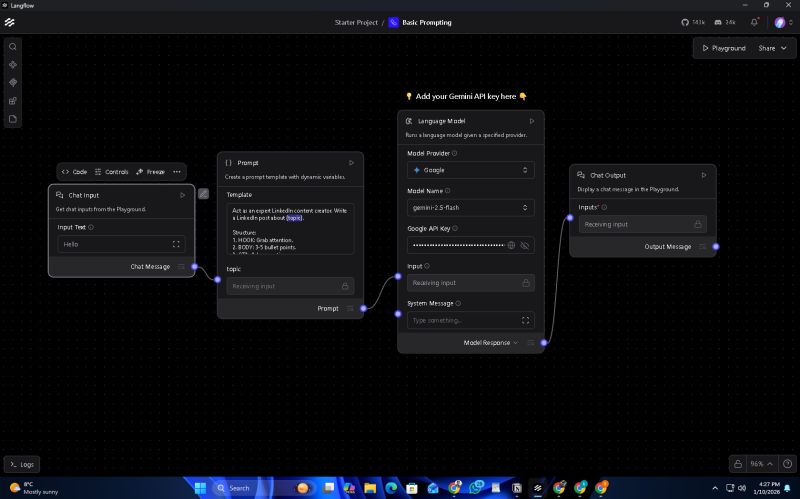The height and width of the screenshot is (499, 800).
Task: Open the Share dropdown
Action: tap(772, 48)
